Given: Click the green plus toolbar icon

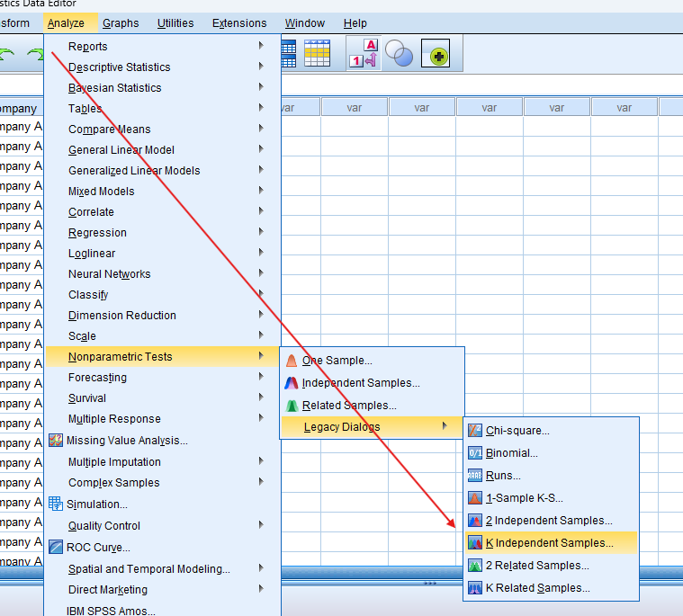Looking at the screenshot, I should (x=436, y=55).
